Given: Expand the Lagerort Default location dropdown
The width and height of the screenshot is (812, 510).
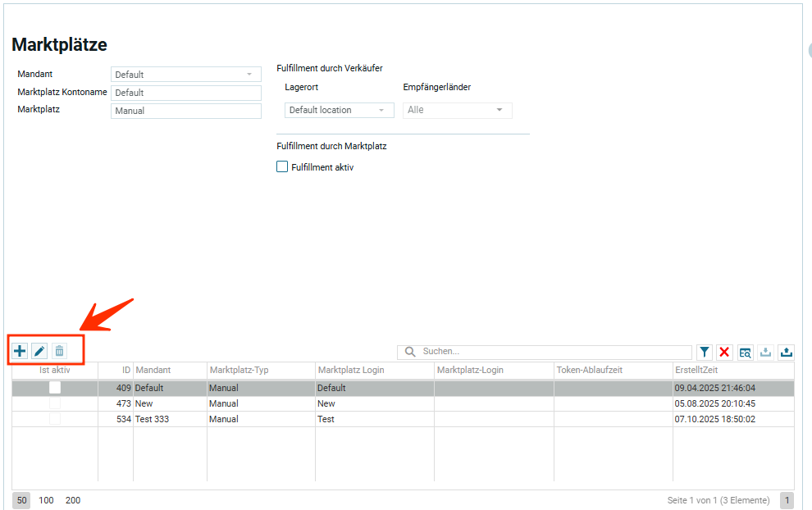Looking at the screenshot, I should point(339,110).
